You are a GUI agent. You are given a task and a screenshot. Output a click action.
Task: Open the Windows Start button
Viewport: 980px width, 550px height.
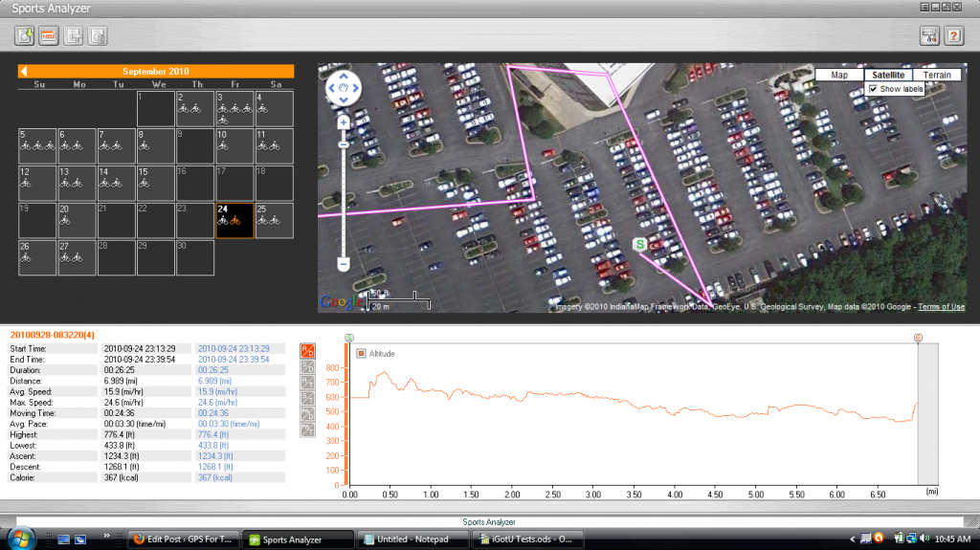tap(21, 539)
